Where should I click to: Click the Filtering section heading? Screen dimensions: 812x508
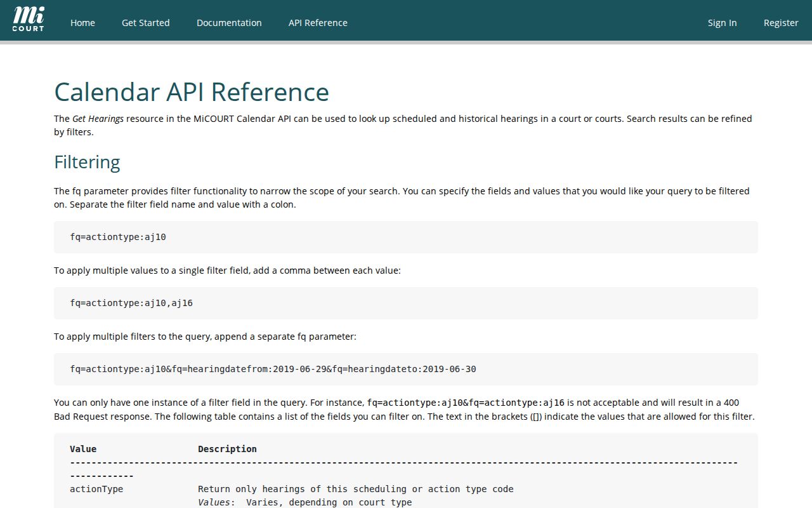coord(87,162)
